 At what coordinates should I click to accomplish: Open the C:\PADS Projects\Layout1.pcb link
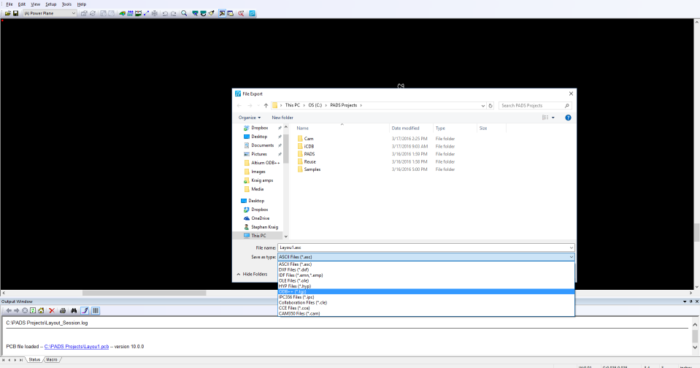pyautogui.click(x=76, y=347)
